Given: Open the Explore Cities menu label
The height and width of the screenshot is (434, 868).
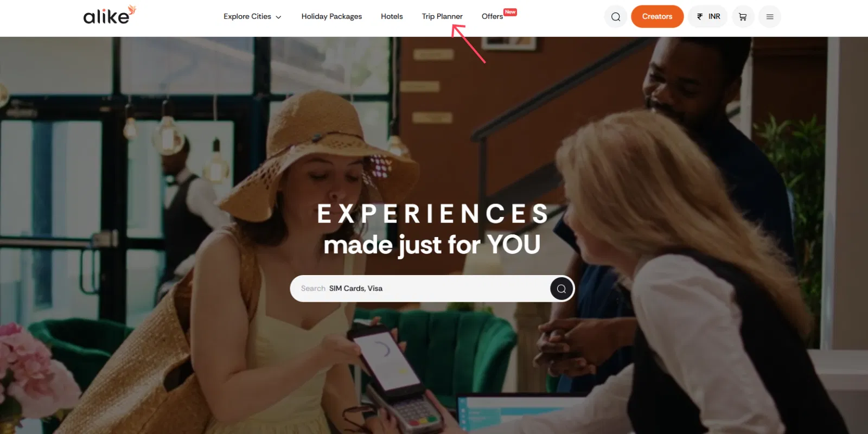Looking at the screenshot, I should tap(247, 17).
